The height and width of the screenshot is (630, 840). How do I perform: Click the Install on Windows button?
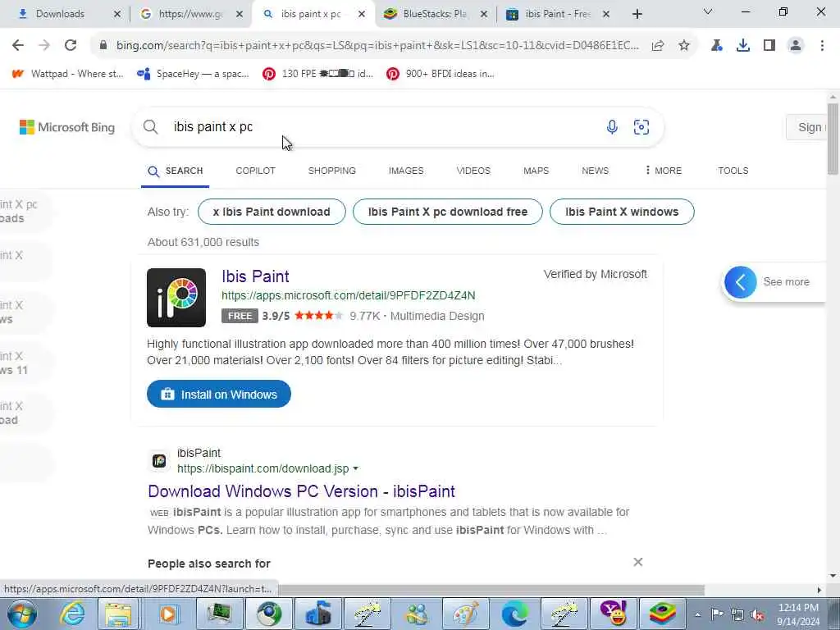[x=219, y=395]
